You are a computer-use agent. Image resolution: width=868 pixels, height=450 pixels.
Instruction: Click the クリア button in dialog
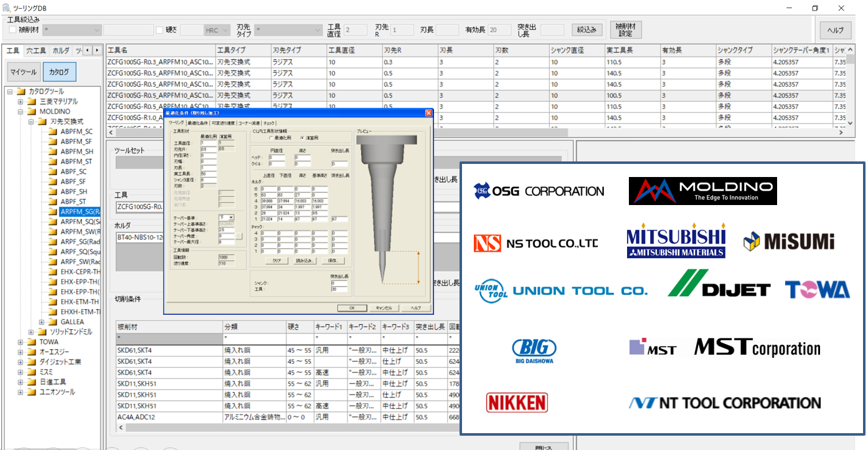tap(278, 260)
